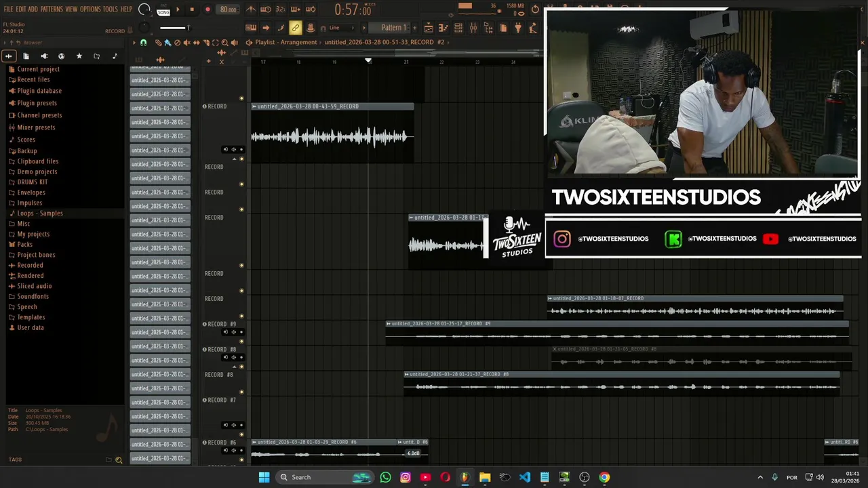Toggle the loop recording icon
The height and width of the screenshot is (488, 868).
click(x=310, y=9)
